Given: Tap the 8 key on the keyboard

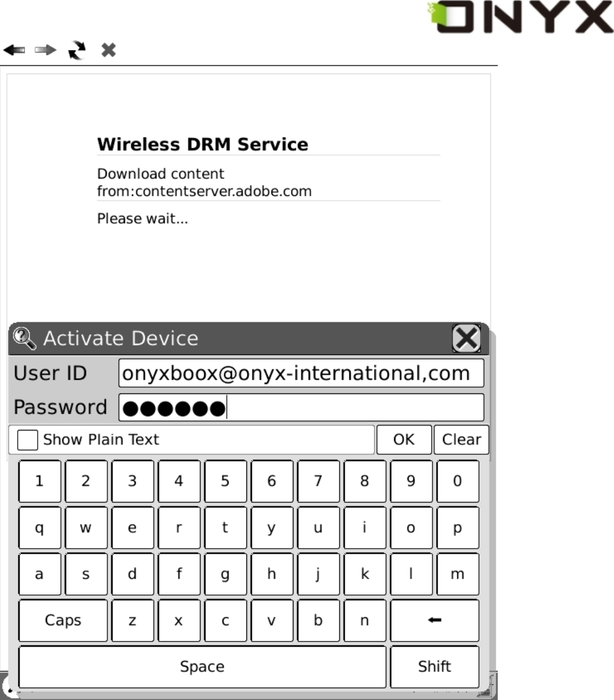Looking at the screenshot, I should [365, 481].
